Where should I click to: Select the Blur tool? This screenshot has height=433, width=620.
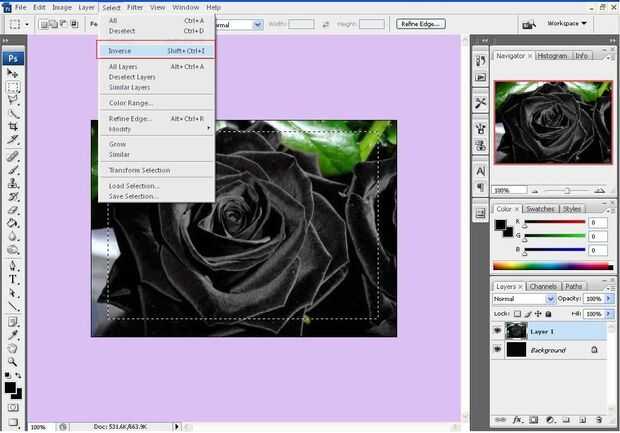click(13, 236)
